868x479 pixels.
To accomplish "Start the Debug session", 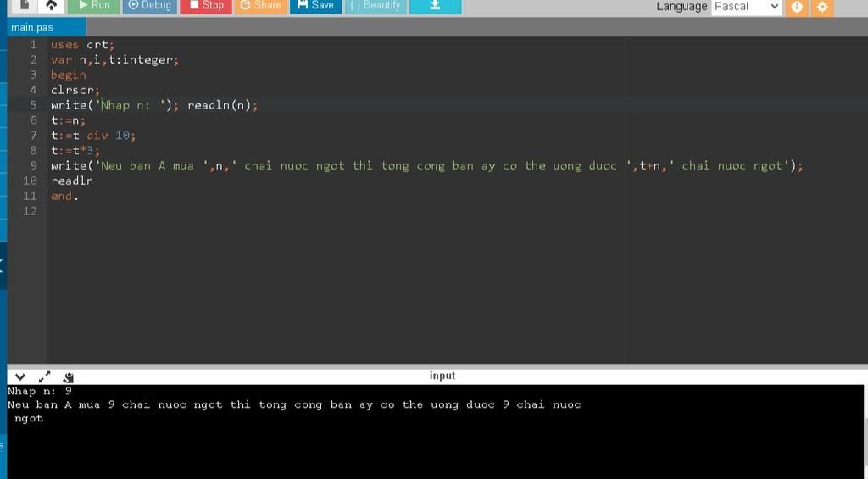I will coord(149,6).
